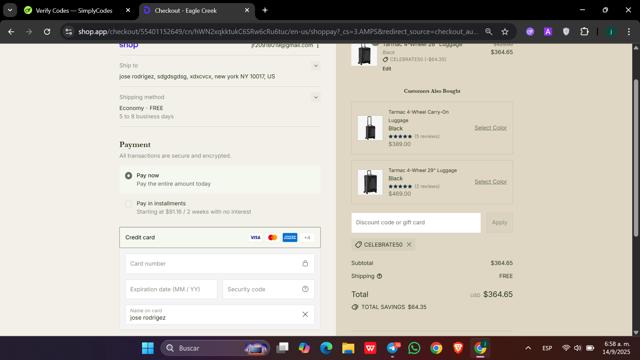
Task: Click the $364.65 total amount
Action: 498,294
